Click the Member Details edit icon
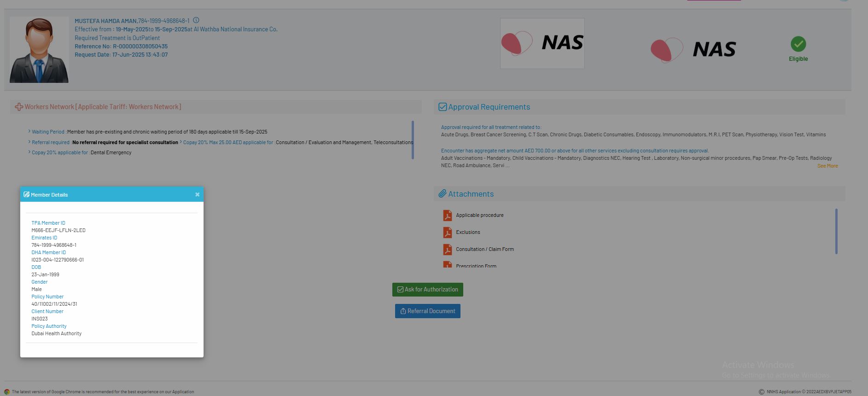The height and width of the screenshot is (396, 868). coord(26,194)
